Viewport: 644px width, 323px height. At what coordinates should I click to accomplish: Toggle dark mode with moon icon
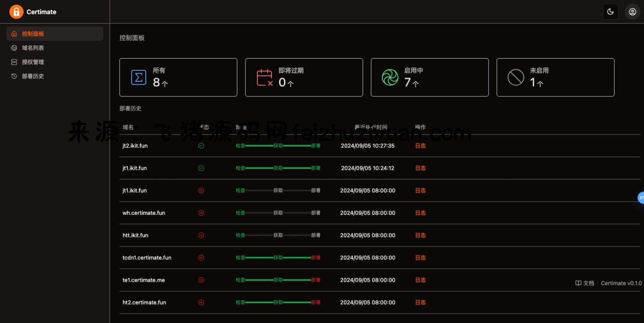click(x=610, y=12)
